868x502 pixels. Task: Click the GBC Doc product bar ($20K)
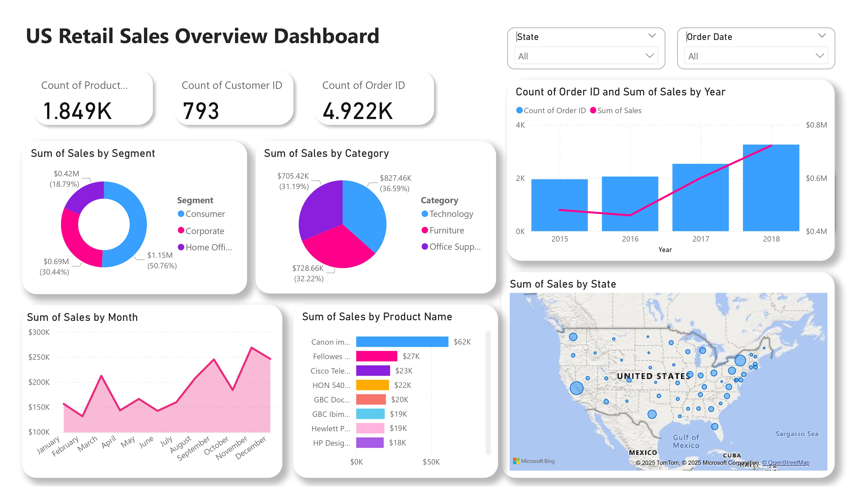(371, 399)
